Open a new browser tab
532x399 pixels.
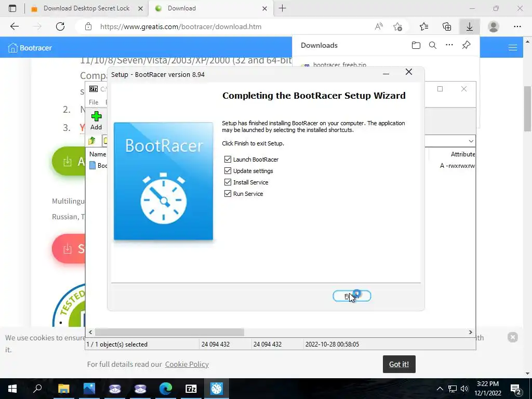pos(282,8)
